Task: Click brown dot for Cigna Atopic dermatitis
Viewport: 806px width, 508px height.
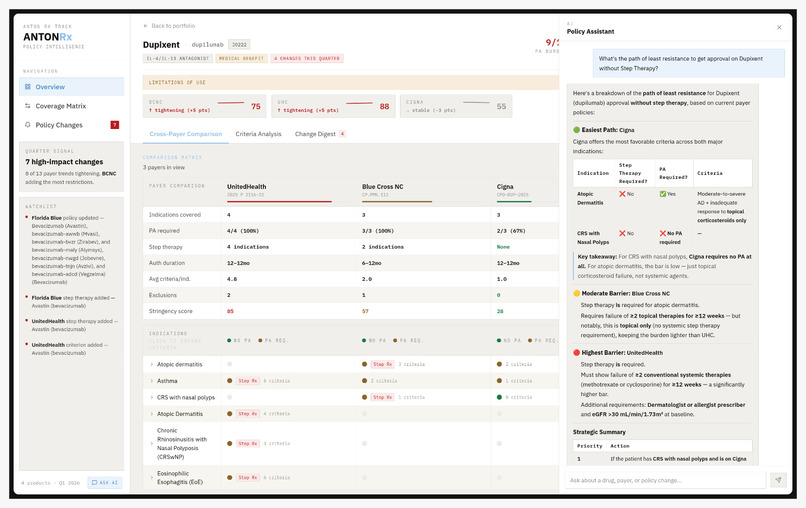Action: pyautogui.click(x=499, y=364)
